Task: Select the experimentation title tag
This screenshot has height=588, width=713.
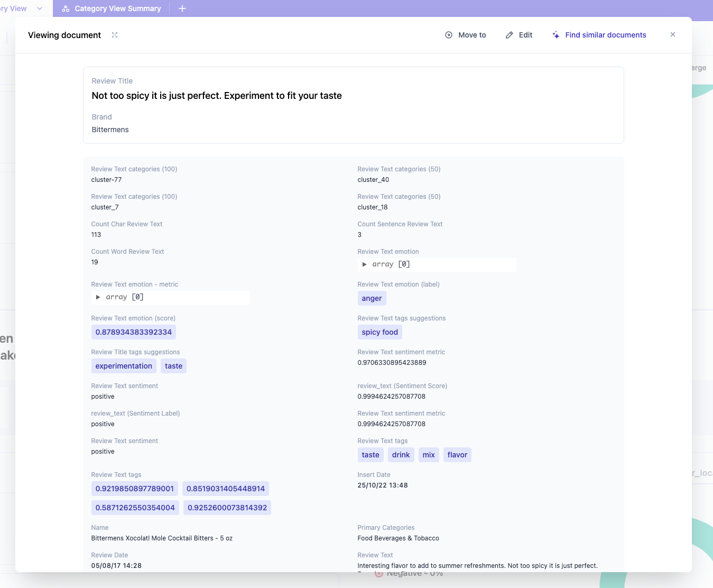Action: coord(124,366)
